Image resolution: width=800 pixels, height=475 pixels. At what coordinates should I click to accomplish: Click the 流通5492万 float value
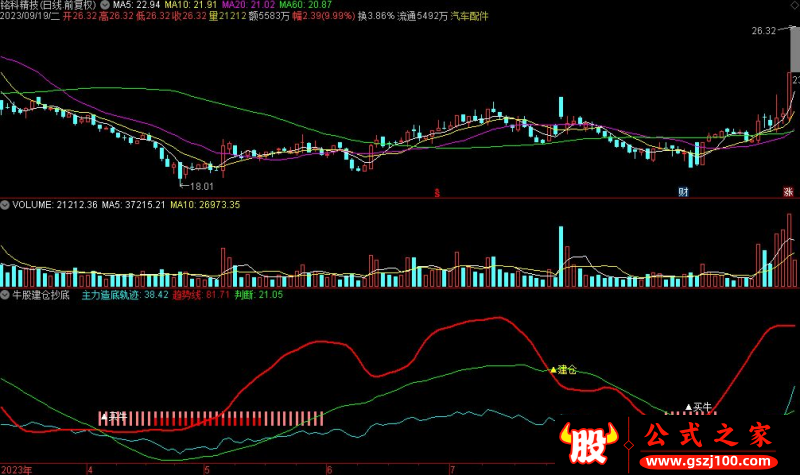(x=422, y=16)
